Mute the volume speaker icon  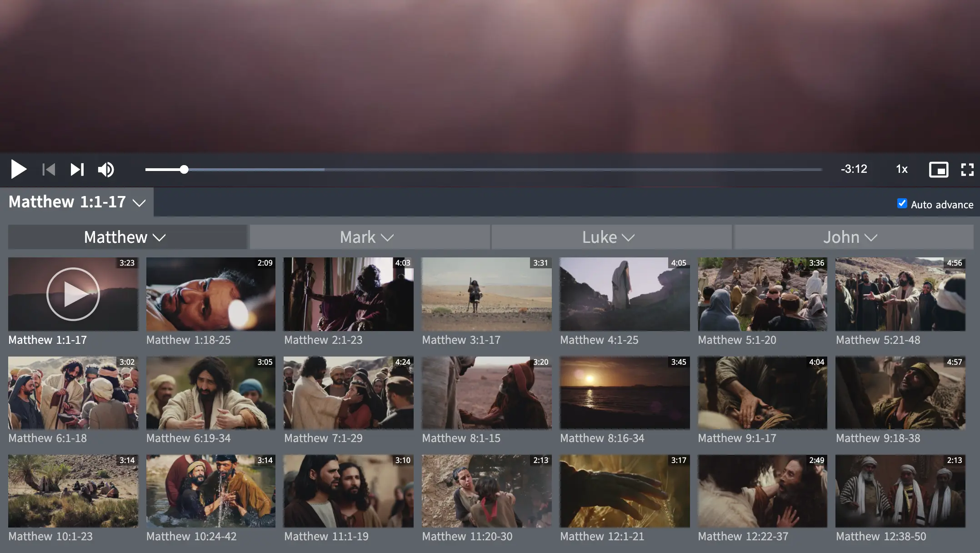(106, 170)
